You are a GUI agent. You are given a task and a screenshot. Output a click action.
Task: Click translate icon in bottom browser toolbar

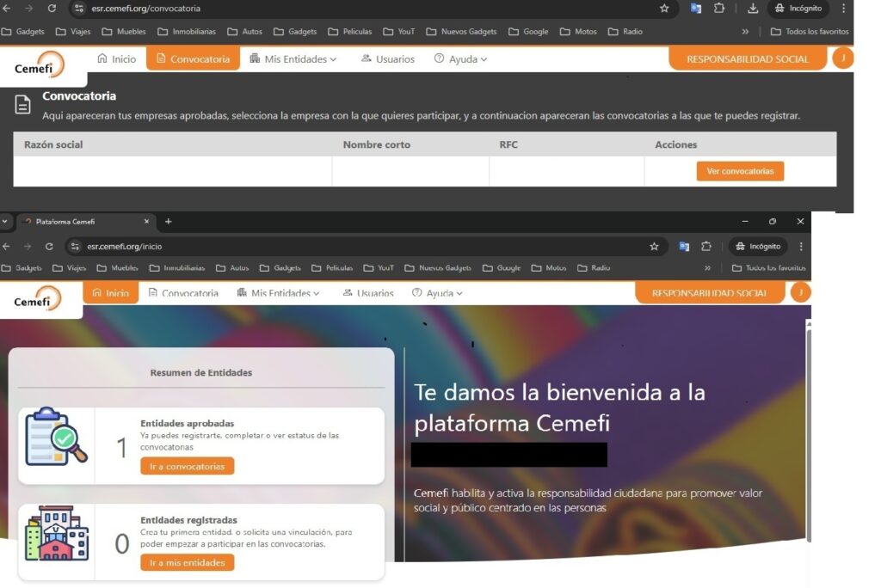(684, 247)
